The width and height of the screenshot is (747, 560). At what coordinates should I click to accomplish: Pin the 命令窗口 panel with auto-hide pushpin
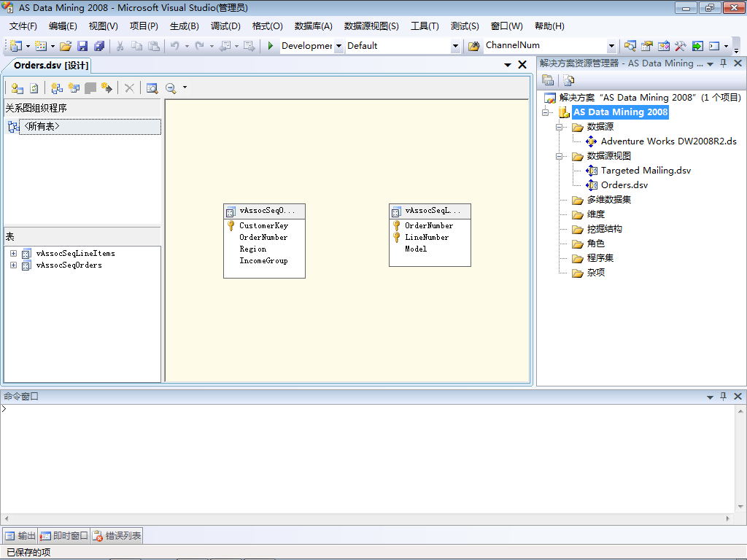click(x=723, y=396)
